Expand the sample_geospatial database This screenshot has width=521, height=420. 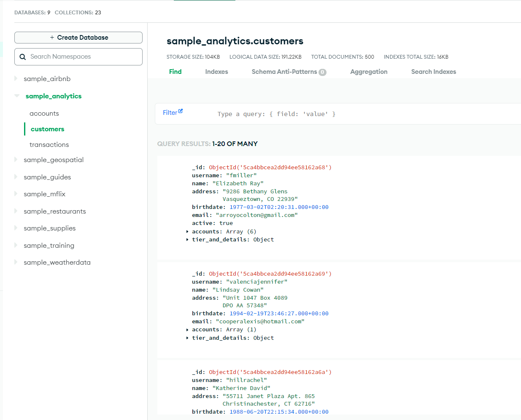point(16,160)
